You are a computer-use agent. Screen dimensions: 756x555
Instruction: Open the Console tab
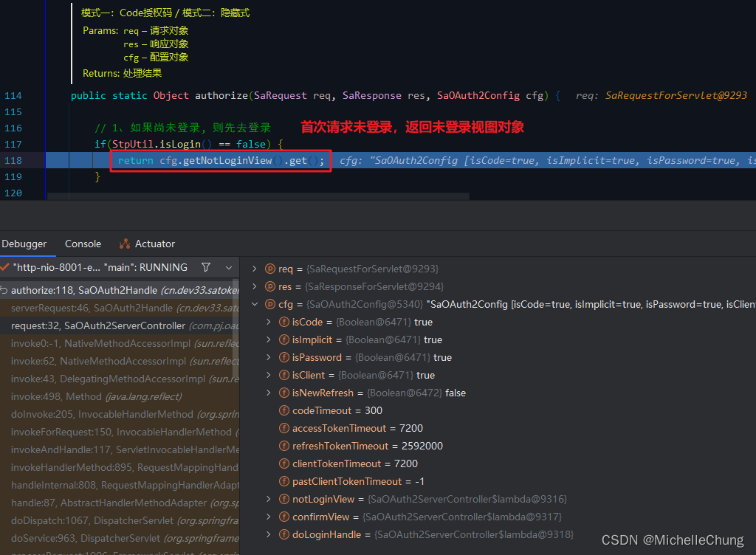click(x=83, y=244)
